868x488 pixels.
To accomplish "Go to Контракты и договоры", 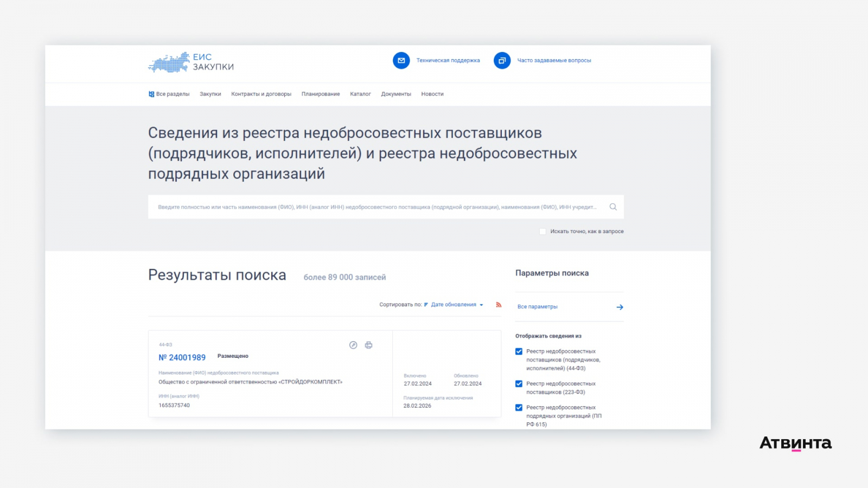I will (261, 94).
